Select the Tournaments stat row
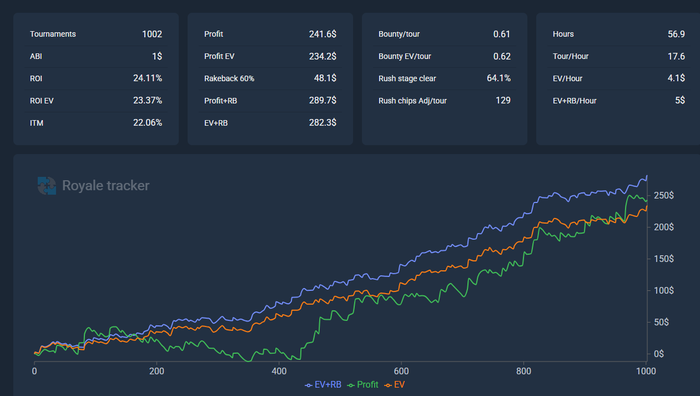Screen dimensions: 700x396 point(96,34)
